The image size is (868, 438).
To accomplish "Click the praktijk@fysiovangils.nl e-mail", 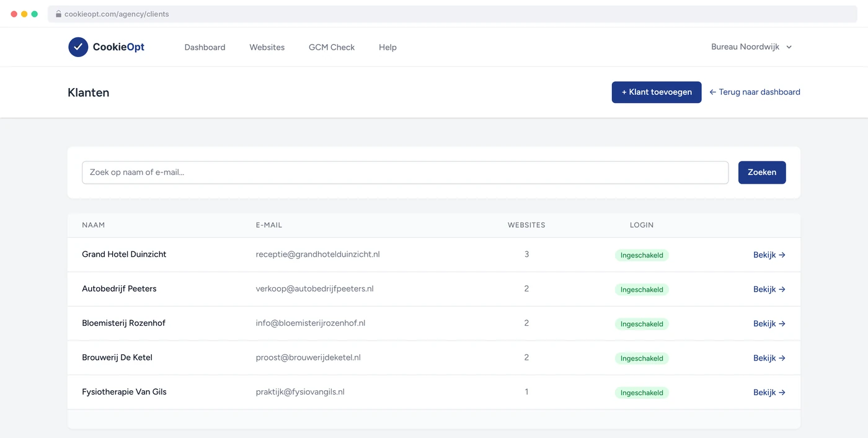I will 300,392.
